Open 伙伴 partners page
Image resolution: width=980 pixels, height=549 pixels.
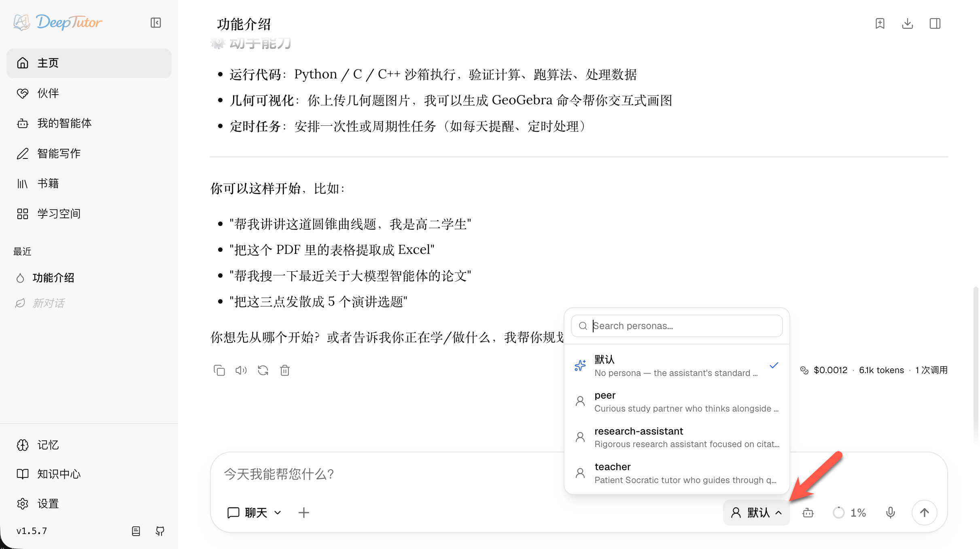[x=89, y=93]
